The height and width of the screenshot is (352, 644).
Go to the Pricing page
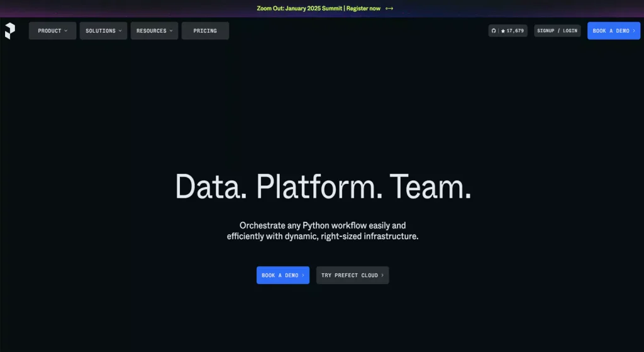205,31
